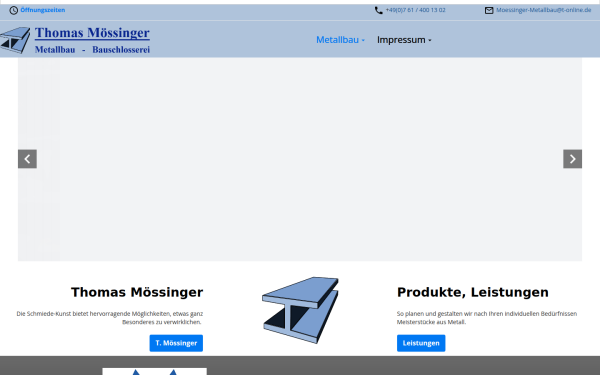Screen dimensions: 600x375
Task: Click the Meisterstücke aus Metall description text
Action: click(487, 318)
